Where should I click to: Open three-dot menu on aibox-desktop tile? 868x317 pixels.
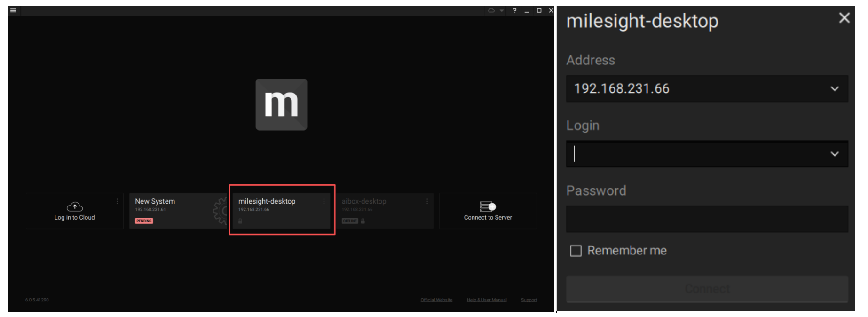pyautogui.click(x=427, y=201)
